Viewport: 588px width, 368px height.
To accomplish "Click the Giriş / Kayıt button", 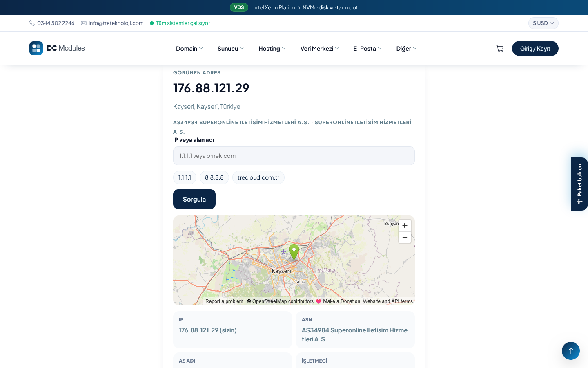I will 535,49.
